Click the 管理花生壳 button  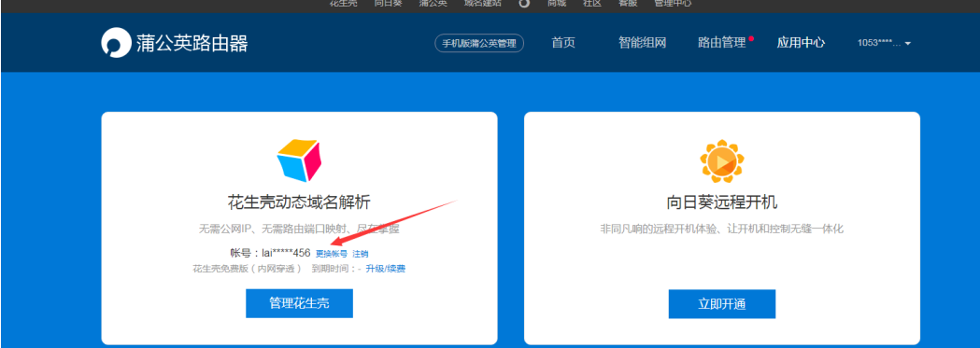(299, 304)
